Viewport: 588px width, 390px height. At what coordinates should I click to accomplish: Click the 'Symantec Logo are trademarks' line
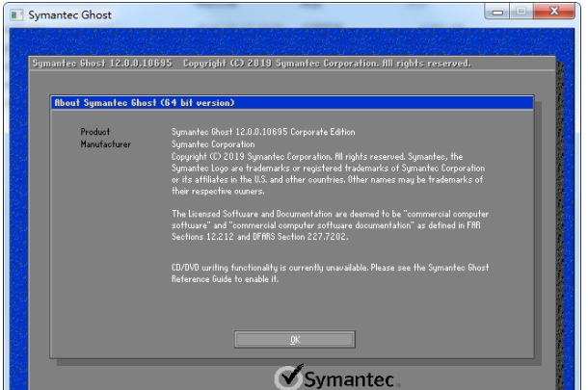pos(328,169)
